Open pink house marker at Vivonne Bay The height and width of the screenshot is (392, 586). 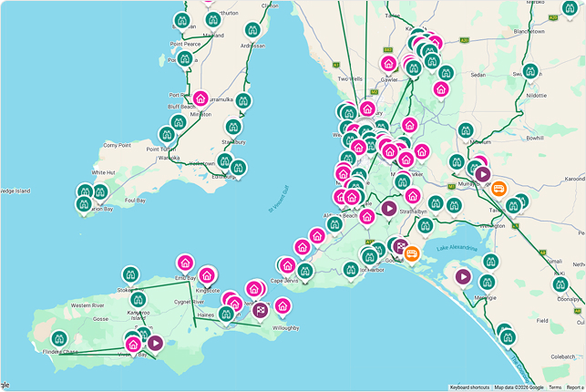tap(133, 345)
